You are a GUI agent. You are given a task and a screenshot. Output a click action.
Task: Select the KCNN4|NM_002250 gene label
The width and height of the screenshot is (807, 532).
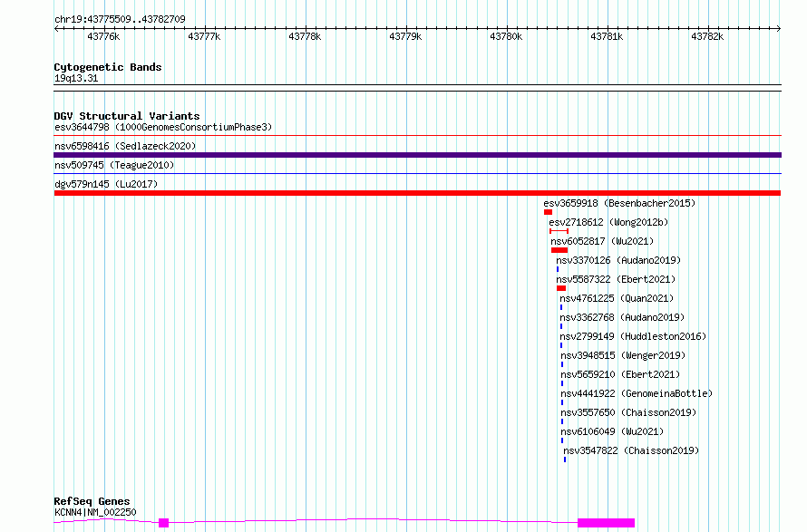(x=95, y=512)
